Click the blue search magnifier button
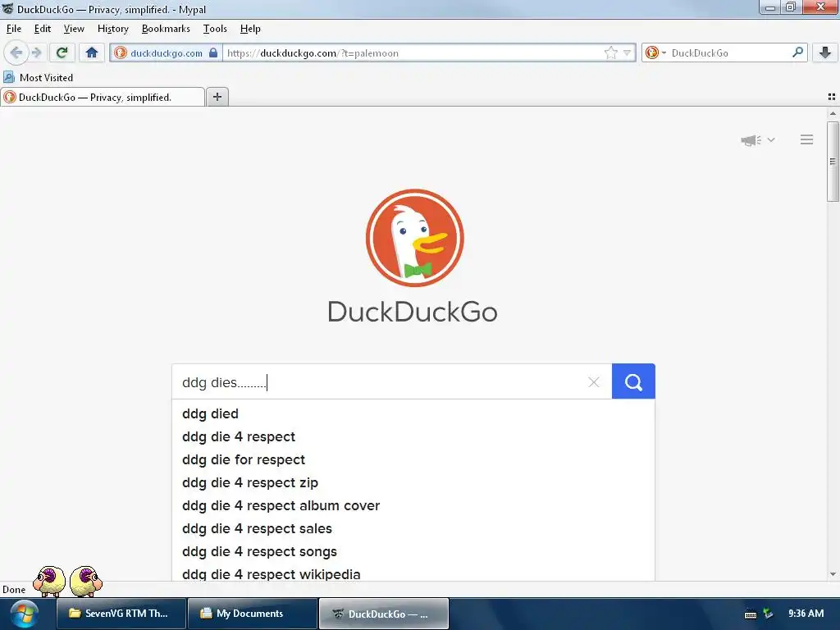The height and width of the screenshot is (630, 840). tap(633, 381)
